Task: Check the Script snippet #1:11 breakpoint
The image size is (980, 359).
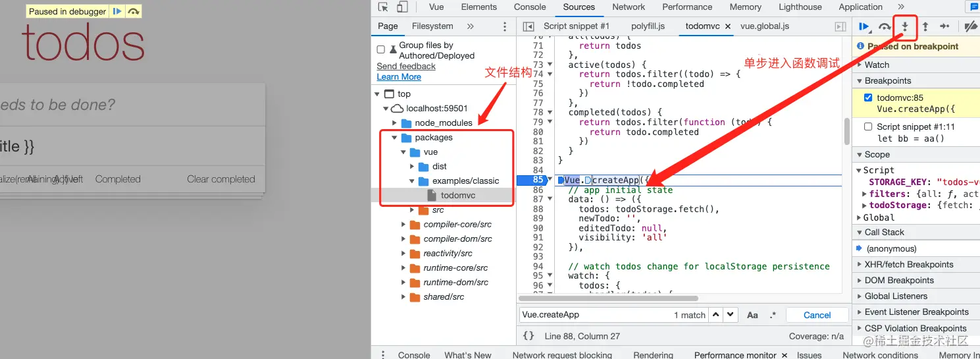Action: click(868, 126)
